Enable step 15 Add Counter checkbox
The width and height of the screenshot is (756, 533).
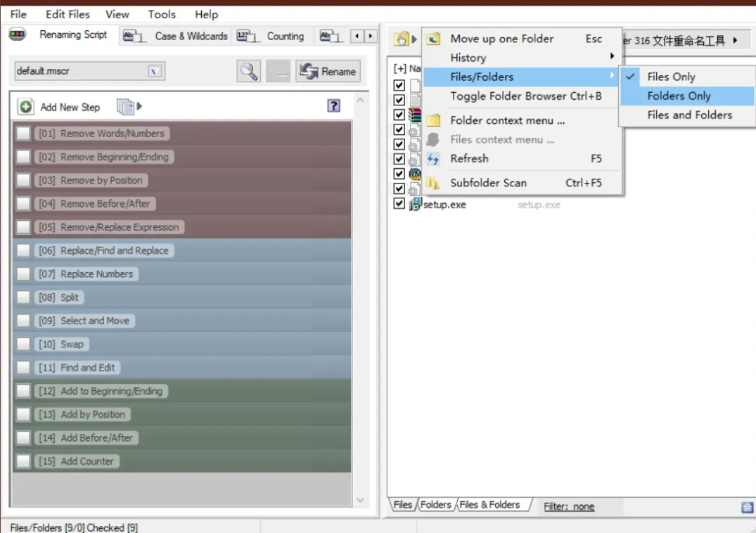point(23,461)
